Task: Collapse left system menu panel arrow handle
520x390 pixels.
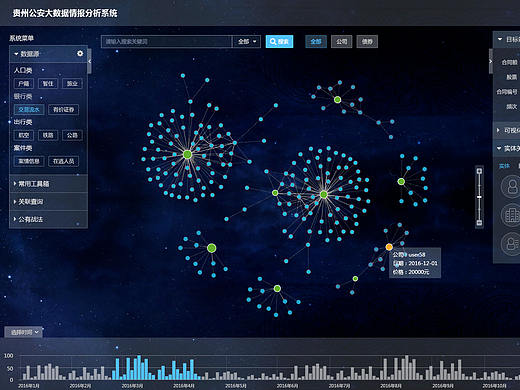Action: [89, 61]
